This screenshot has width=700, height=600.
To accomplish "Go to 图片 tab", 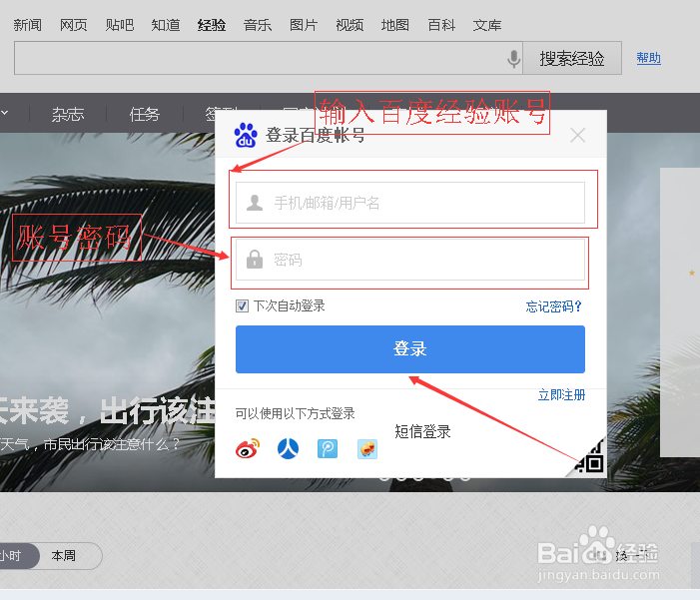I will pos(304,25).
